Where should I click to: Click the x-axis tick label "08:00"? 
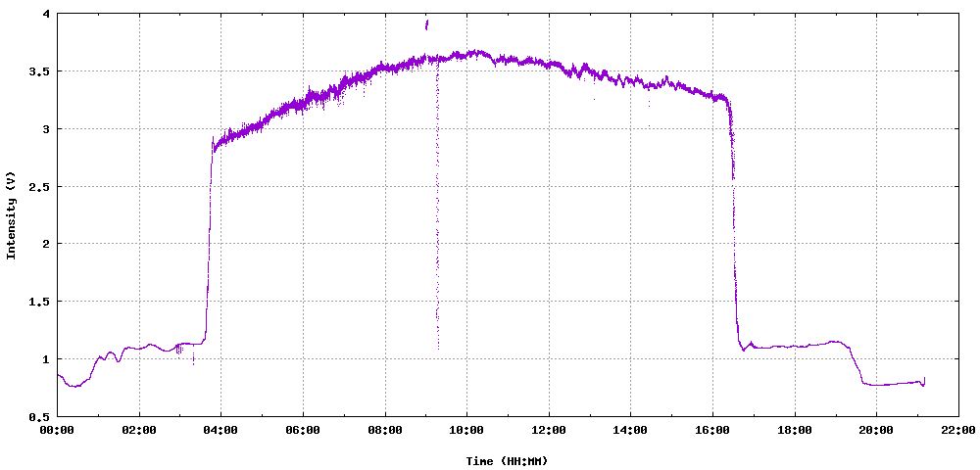pyautogui.click(x=385, y=430)
